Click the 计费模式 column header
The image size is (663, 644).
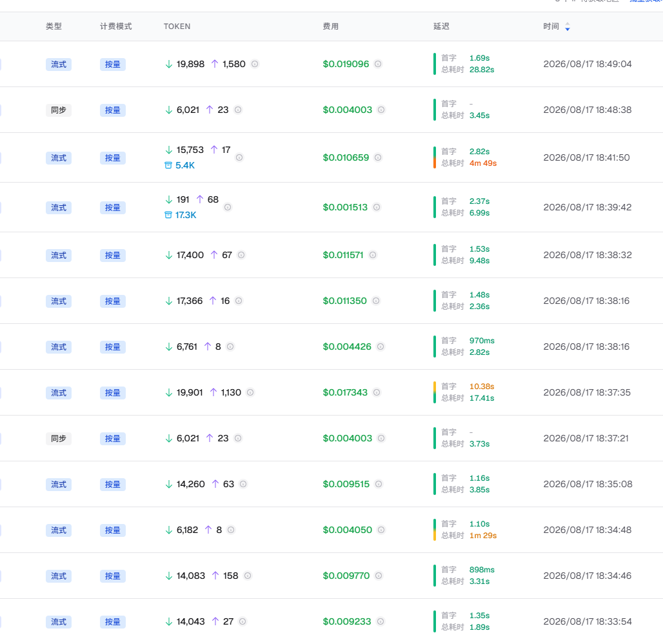[x=116, y=26]
